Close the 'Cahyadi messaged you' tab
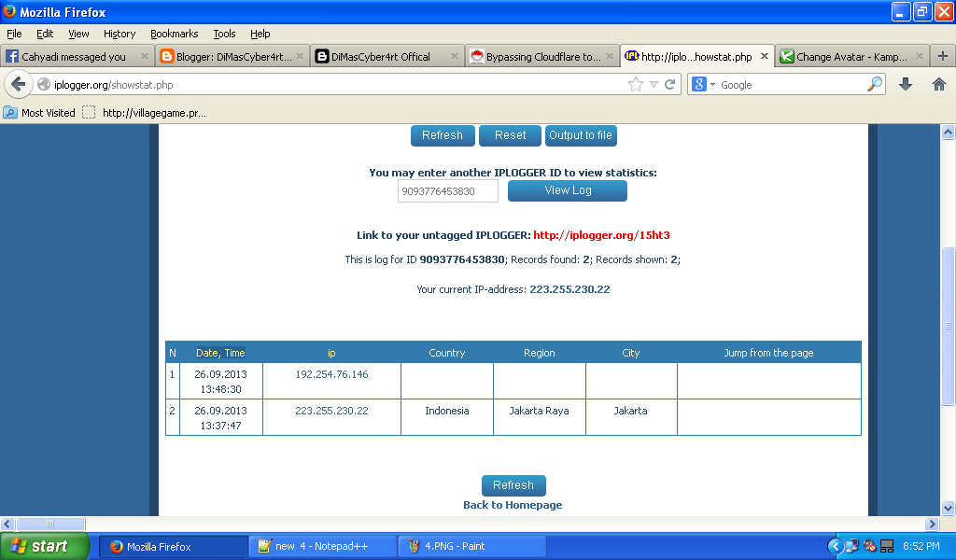 pos(145,56)
